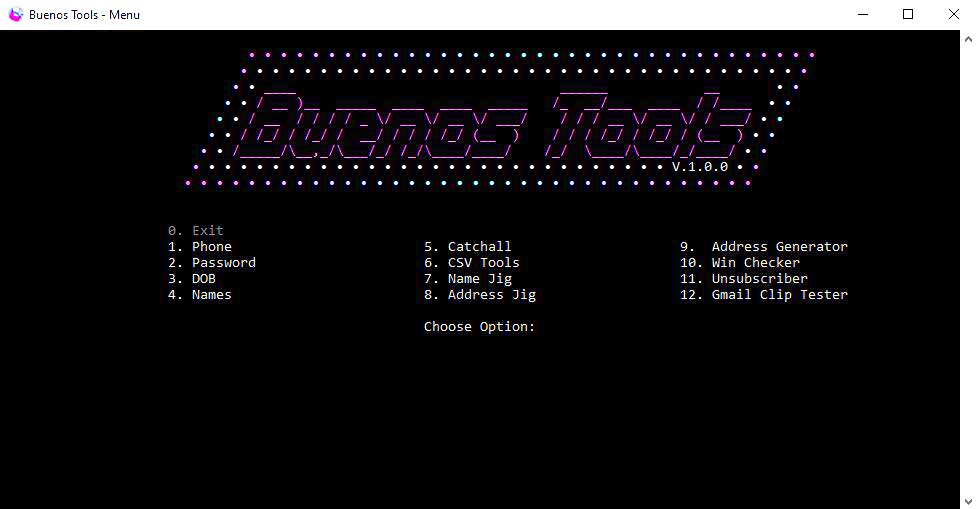The height and width of the screenshot is (509, 977).
Task: Click the scrollbar down arrow
Action: tap(968, 502)
